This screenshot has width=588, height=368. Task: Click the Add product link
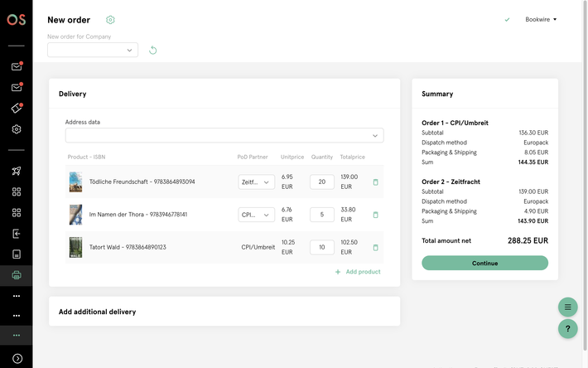(x=358, y=272)
